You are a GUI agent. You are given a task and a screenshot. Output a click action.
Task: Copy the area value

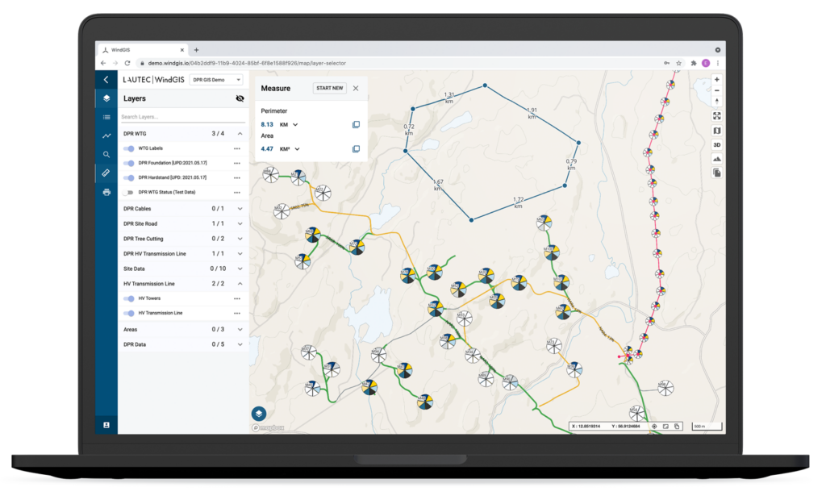(356, 149)
